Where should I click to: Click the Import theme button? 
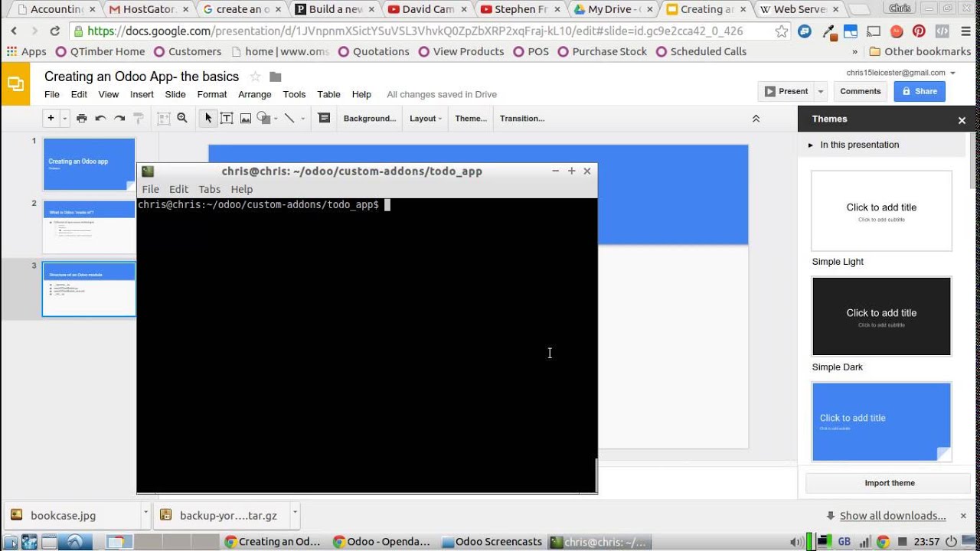(890, 483)
